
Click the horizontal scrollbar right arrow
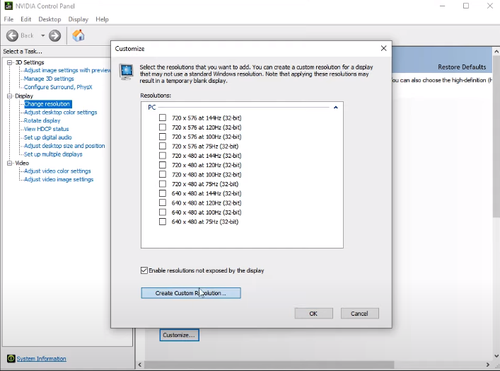(487, 364)
